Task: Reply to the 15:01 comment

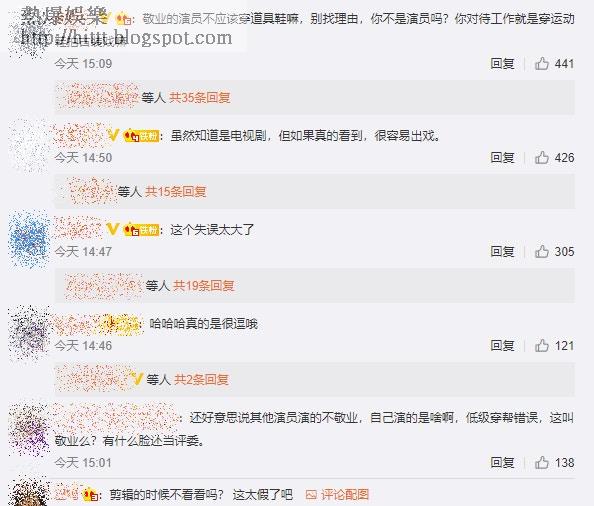Action: pyautogui.click(x=502, y=462)
